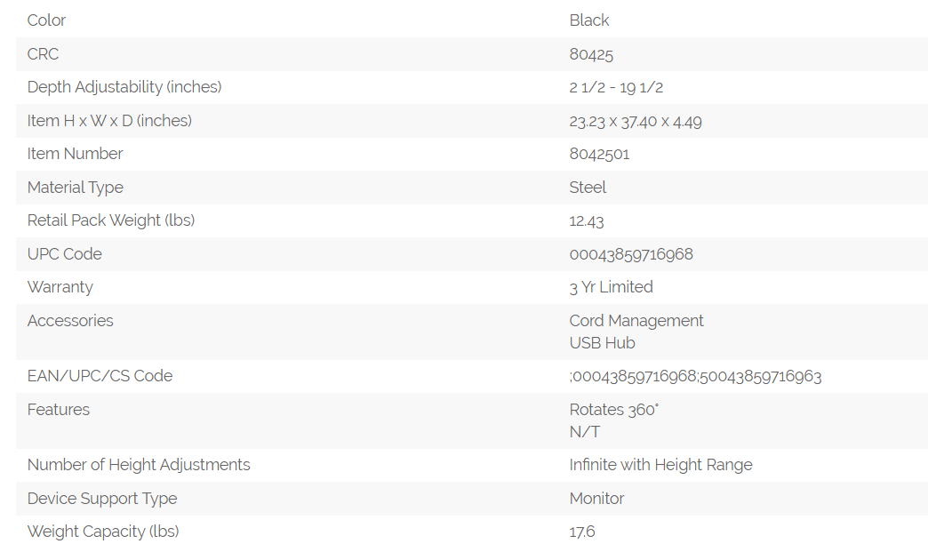This screenshot has height=560, width=928.
Task: Click the Infinite with Height Range text
Action: tap(660, 465)
